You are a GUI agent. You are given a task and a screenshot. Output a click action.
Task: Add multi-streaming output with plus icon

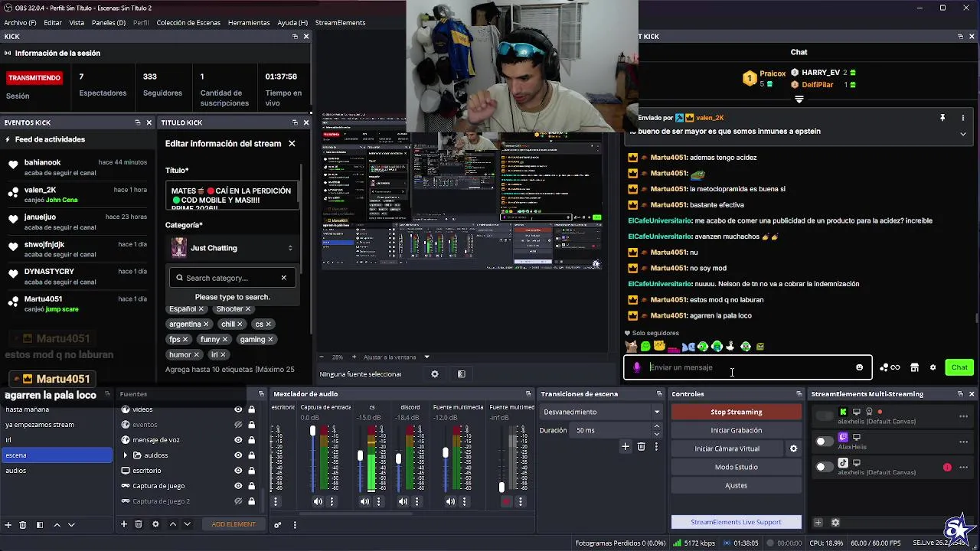[818, 523]
